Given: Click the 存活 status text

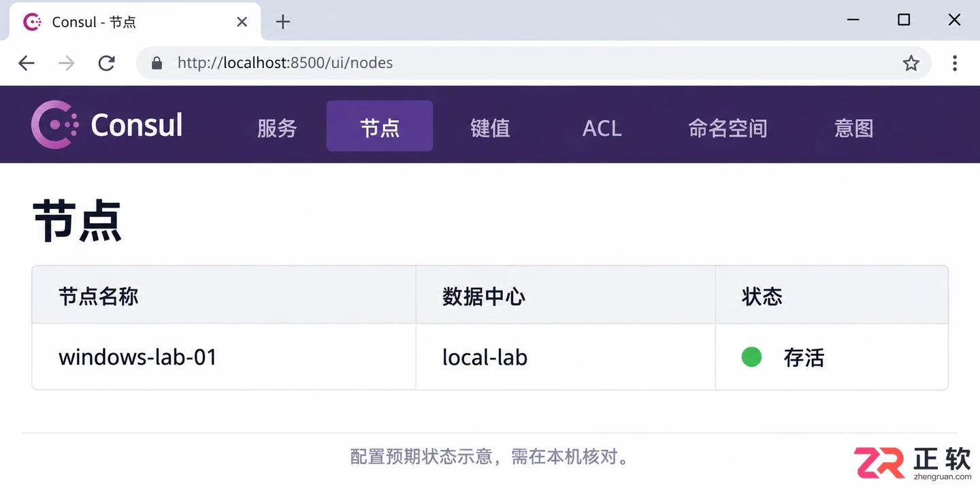Looking at the screenshot, I should coord(804,357).
